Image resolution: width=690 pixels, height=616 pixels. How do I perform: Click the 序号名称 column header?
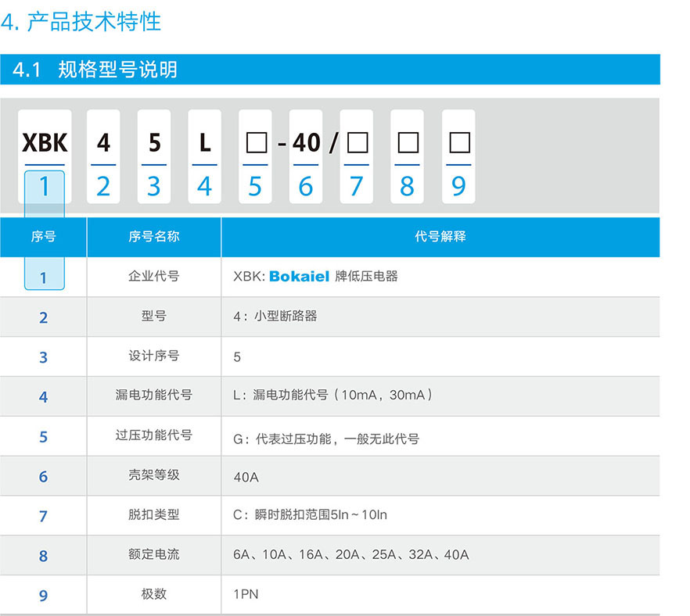pyautogui.click(x=153, y=236)
